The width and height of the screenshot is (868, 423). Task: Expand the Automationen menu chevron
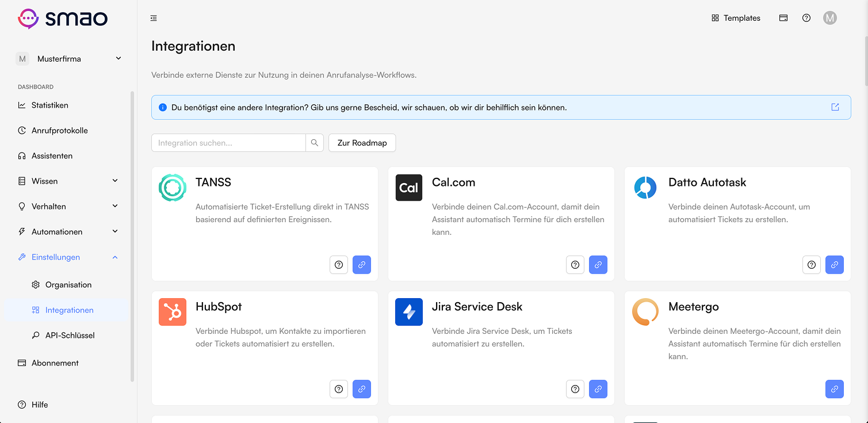point(115,232)
